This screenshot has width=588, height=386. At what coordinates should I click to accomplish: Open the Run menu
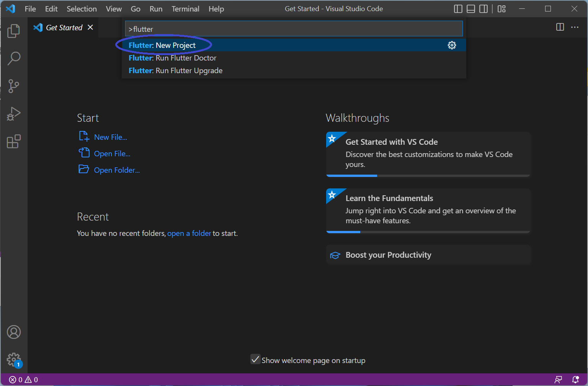(x=156, y=9)
